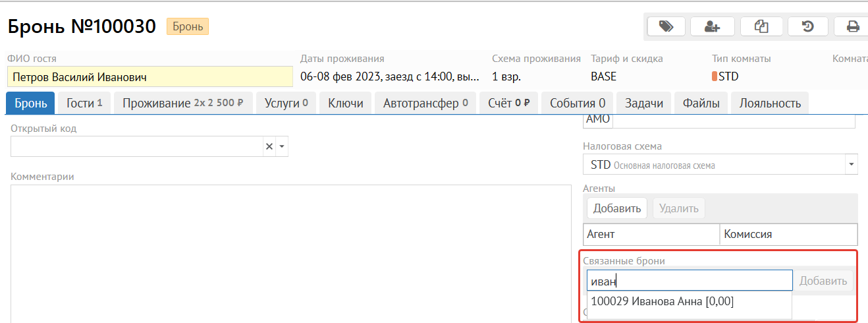This screenshot has height=323, width=868.
Task: Click the Бронь status badge
Action: [x=188, y=26]
